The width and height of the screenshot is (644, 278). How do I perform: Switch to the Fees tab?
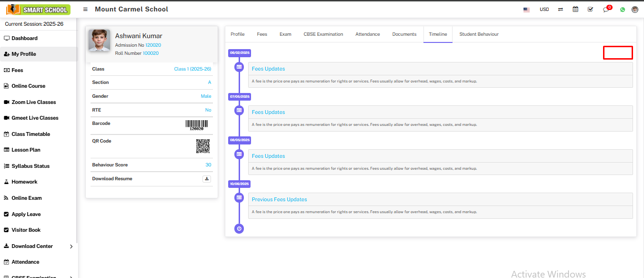[x=262, y=34]
